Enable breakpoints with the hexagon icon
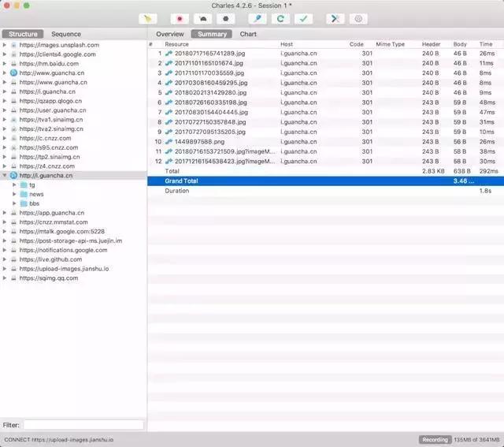 click(x=226, y=18)
